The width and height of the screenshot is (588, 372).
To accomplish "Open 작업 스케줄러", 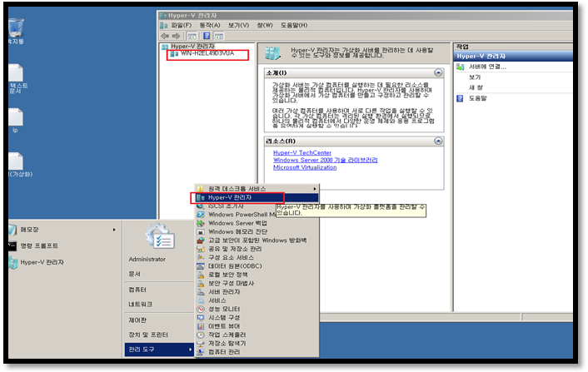I will (x=257, y=335).
